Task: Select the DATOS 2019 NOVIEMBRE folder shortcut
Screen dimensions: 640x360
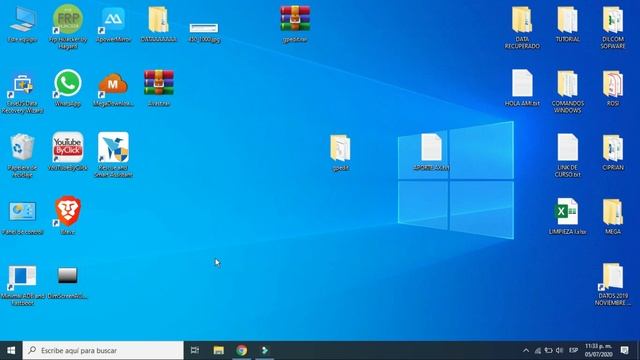Action: (x=613, y=276)
